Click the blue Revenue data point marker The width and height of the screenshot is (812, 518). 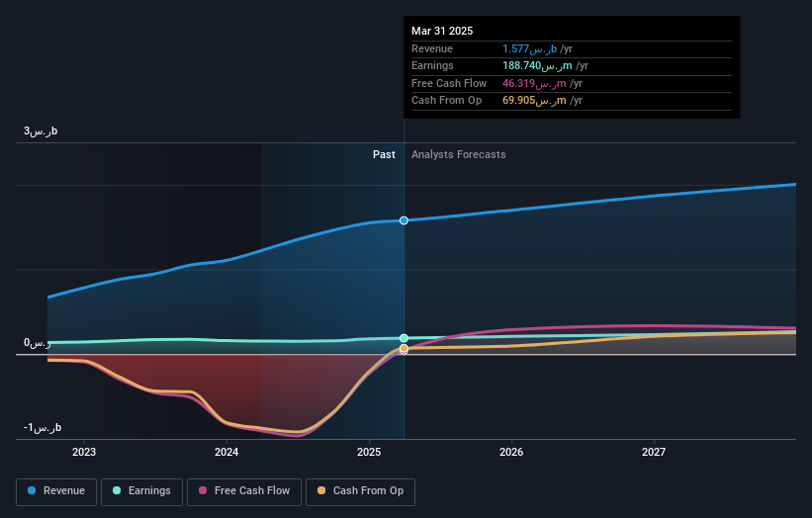[x=404, y=220]
